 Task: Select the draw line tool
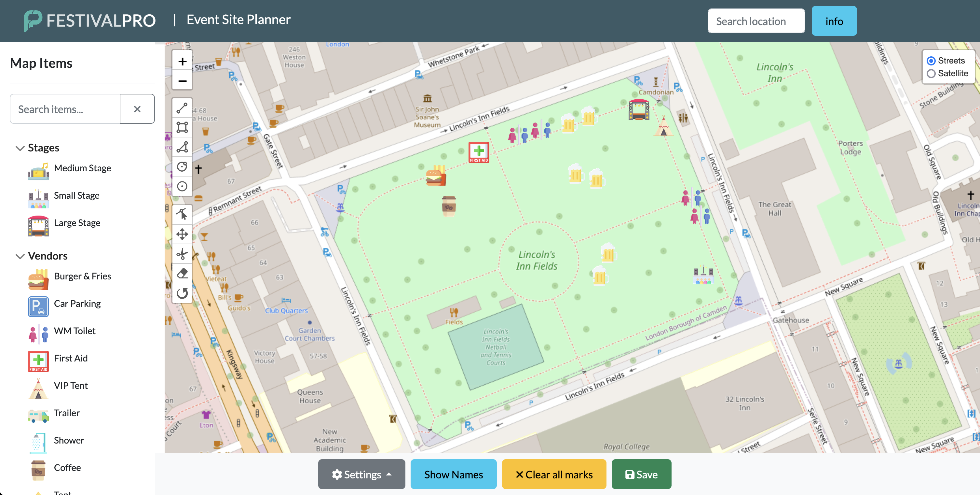(x=182, y=108)
